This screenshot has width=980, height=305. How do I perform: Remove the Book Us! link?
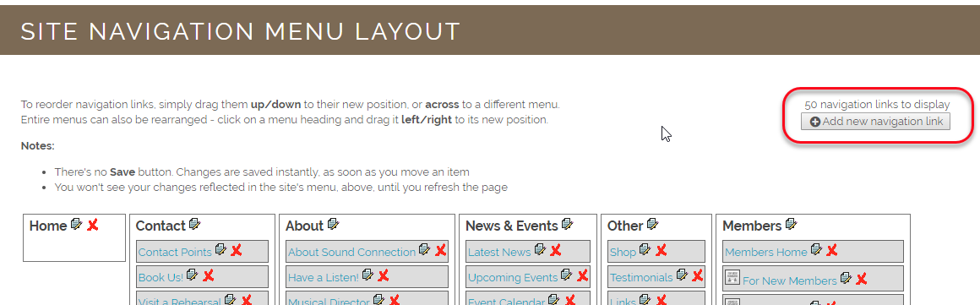pyautogui.click(x=209, y=275)
